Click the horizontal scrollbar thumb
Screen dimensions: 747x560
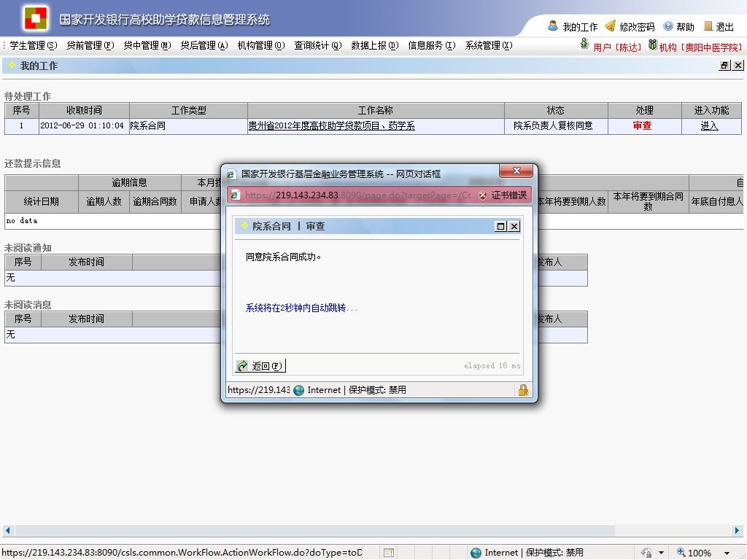tap(314, 530)
